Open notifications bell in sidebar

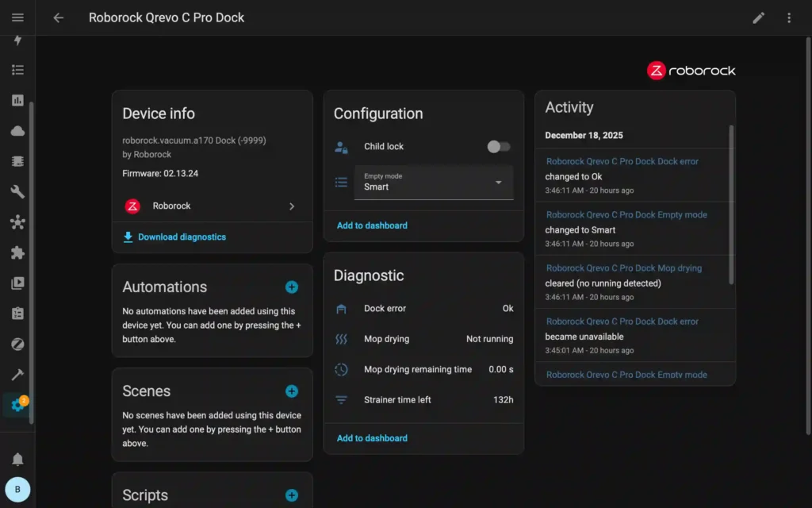click(17, 459)
